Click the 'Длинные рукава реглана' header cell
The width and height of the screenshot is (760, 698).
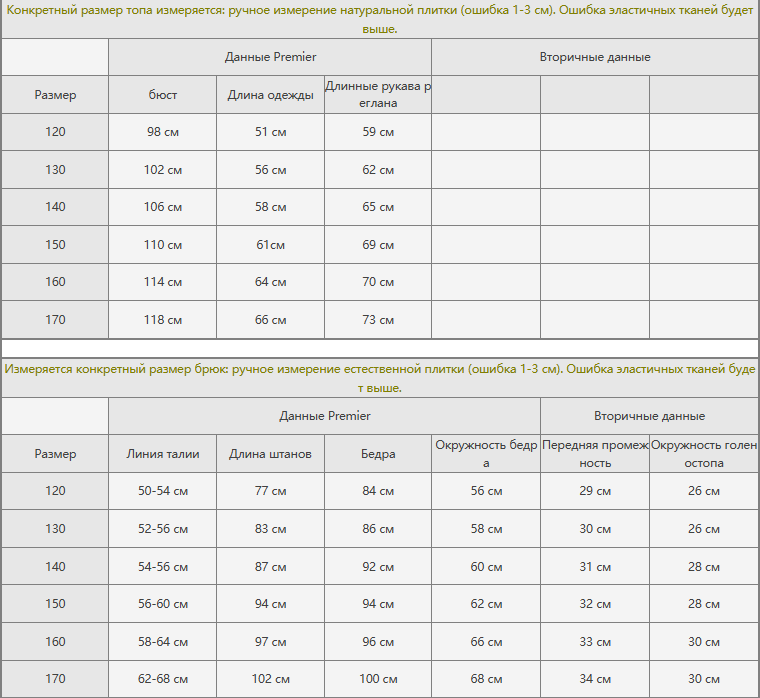click(377, 95)
